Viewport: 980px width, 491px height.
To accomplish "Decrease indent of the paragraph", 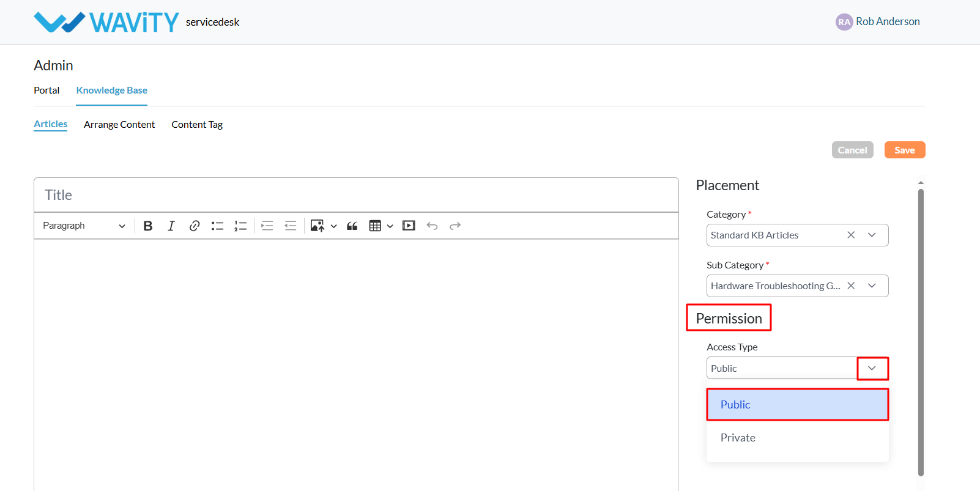I will click(291, 226).
